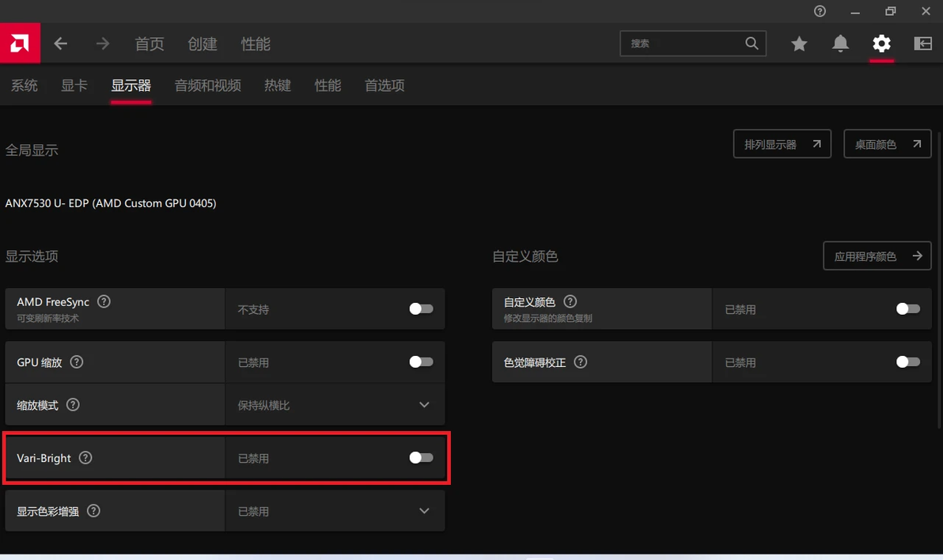Show help for AMD FreeSync
Viewport: 943px width, 560px height.
click(104, 301)
